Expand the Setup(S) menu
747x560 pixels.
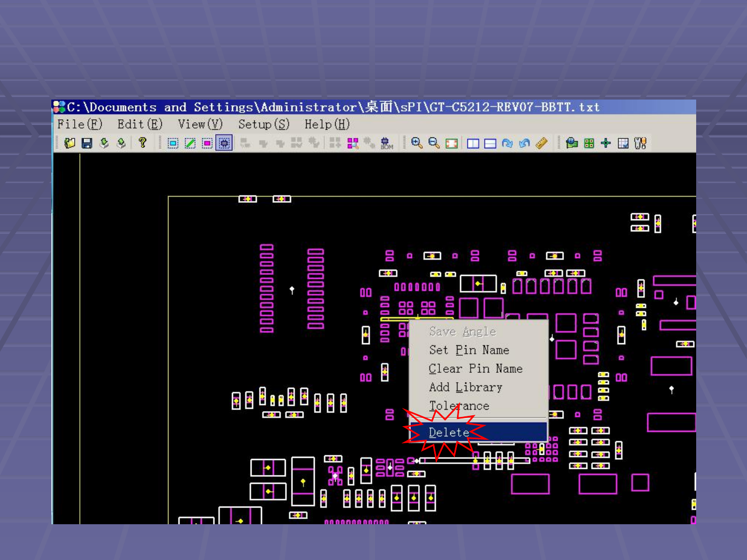pos(264,124)
